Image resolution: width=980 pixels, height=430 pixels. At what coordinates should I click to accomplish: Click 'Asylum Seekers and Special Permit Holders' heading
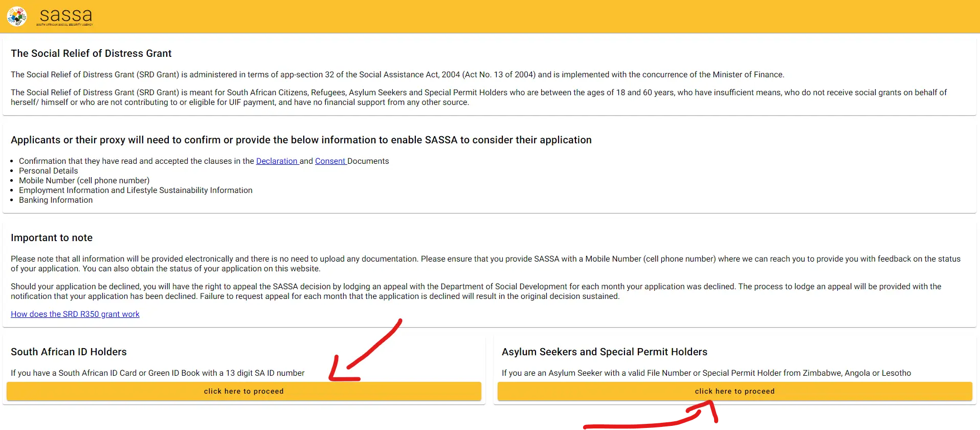click(605, 352)
